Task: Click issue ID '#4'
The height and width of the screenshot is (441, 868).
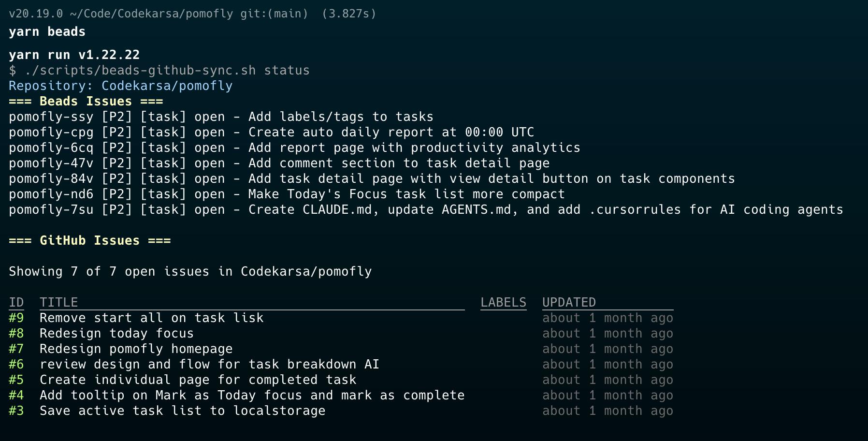Action: pyautogui.click(x=16, y=396)
